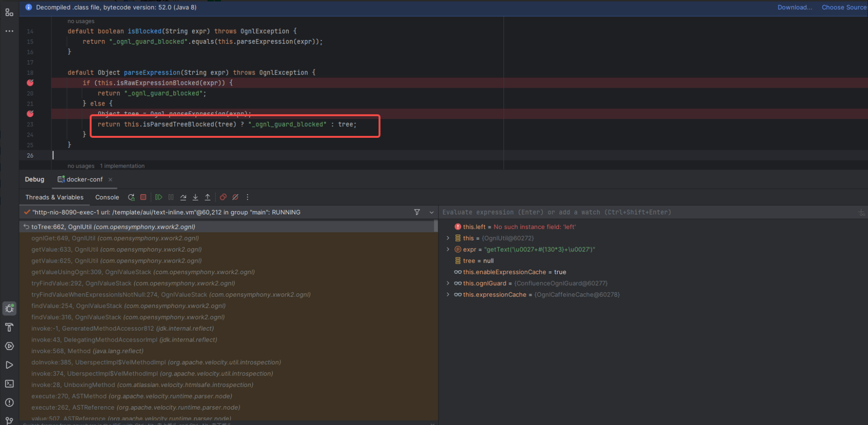The image size is (868, 425).
Task: Click the frames list scrollbar
Action: click(436, 226)
